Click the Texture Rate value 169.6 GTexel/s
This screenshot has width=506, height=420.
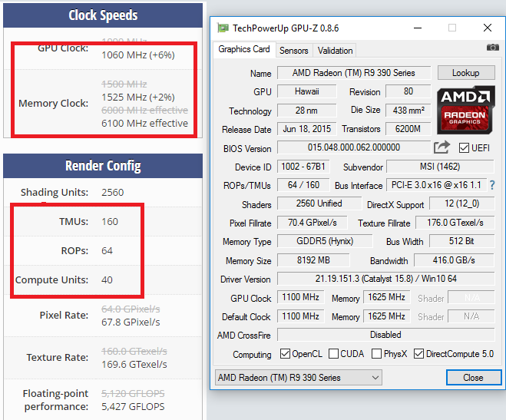(134, 365)
